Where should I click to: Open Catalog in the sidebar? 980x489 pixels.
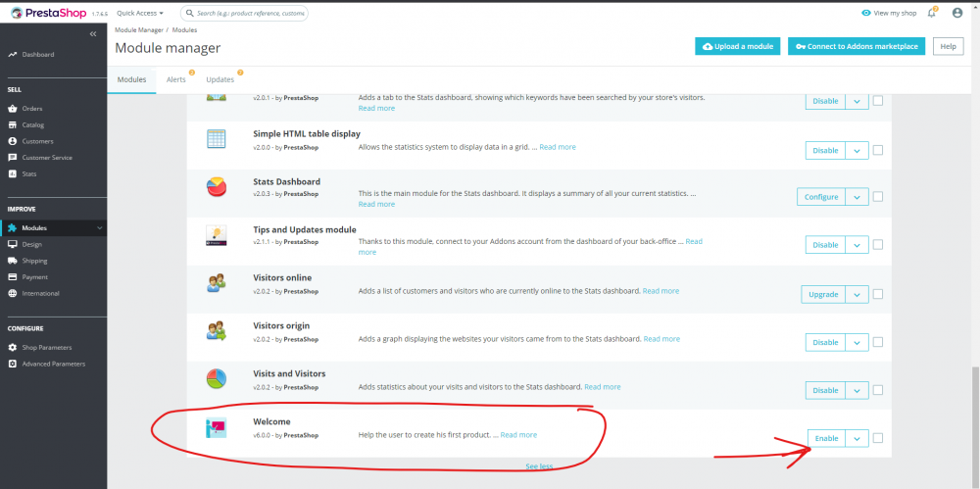(33, 125)
